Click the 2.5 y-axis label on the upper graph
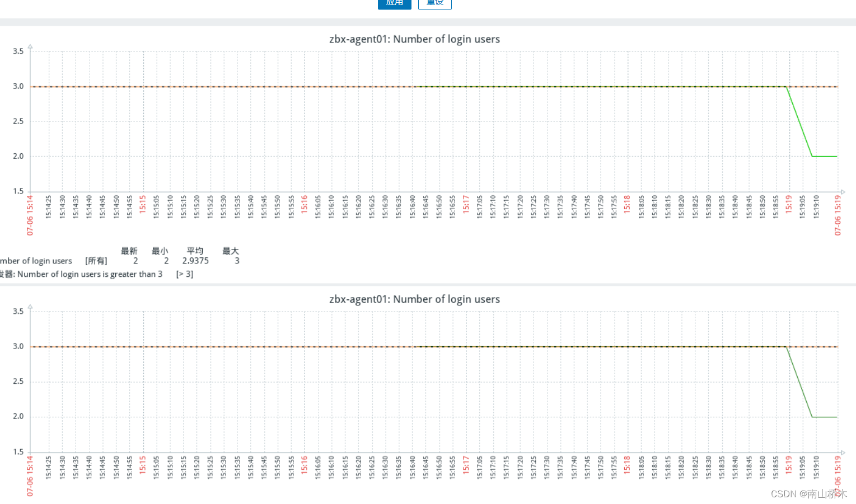This screenshot has width=856, height=504. pyautogui.click(x=18, y=121)
